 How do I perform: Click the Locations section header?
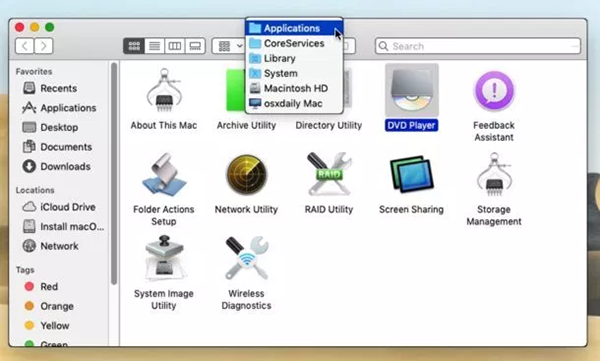[35, 190]
